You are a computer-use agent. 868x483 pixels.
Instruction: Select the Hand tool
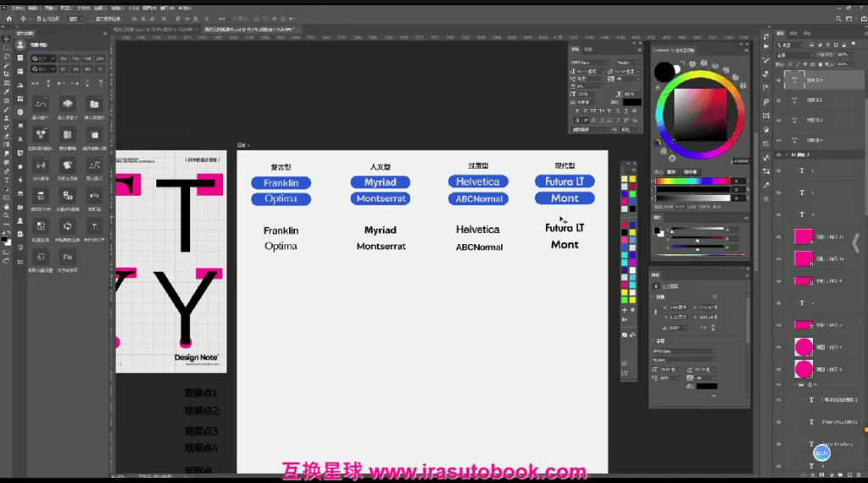point(7,207)
